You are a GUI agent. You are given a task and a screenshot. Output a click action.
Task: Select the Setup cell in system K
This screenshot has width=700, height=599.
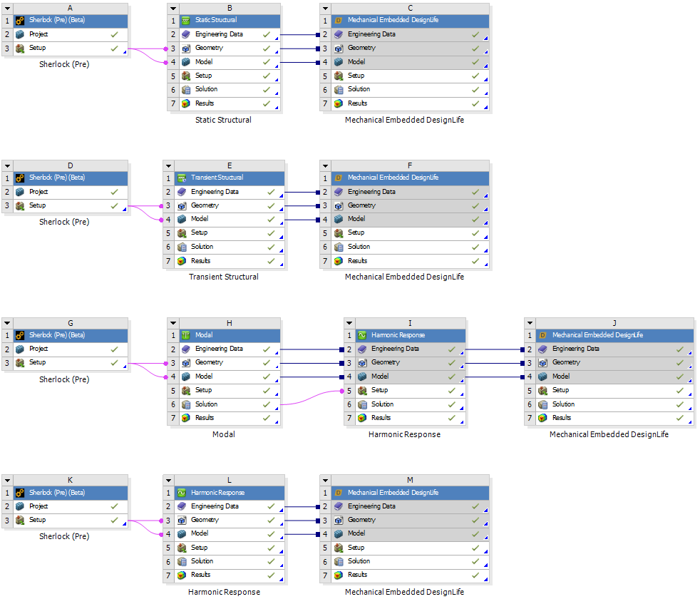click(x=71, y=520)
